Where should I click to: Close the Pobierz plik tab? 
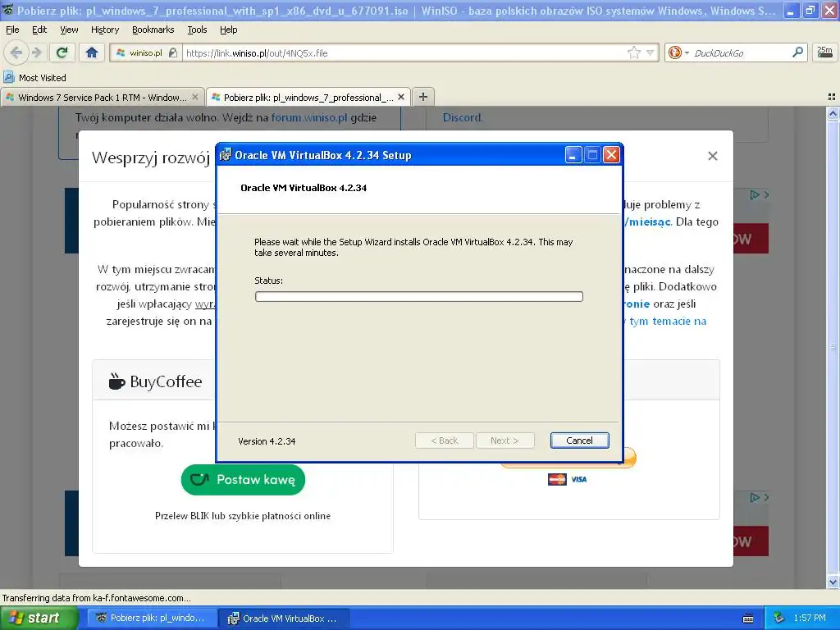click(x=400, y=97)
